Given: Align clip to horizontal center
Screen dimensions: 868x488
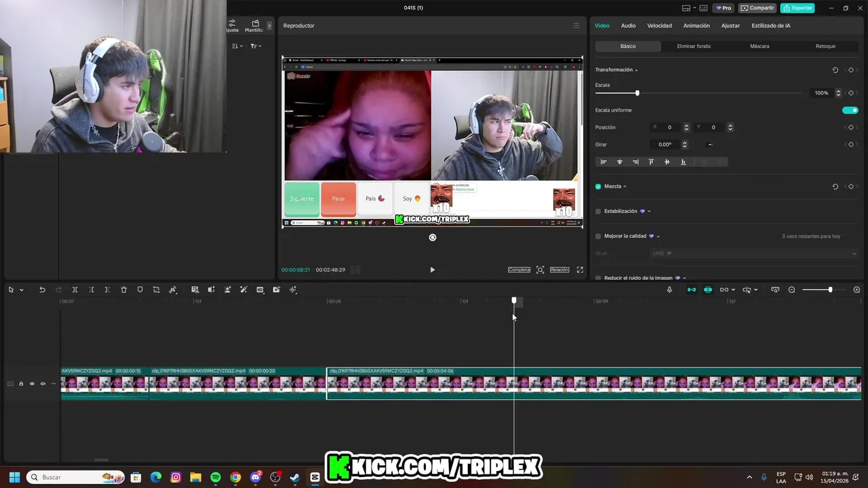Looking at the screenshot, I should click(x=619, y=162).
